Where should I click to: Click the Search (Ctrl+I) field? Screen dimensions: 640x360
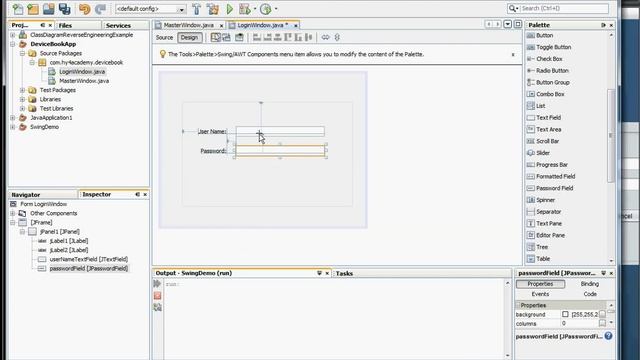[563, 8]
